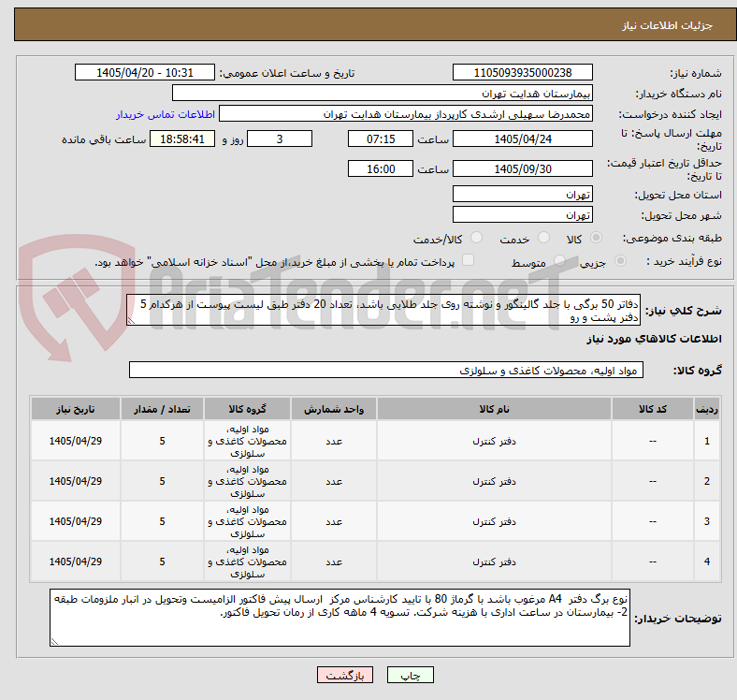
Task: Click the buyer name field بیمارستان هدایت تهران
Action: pyautogui.click(x=383, y=94)
